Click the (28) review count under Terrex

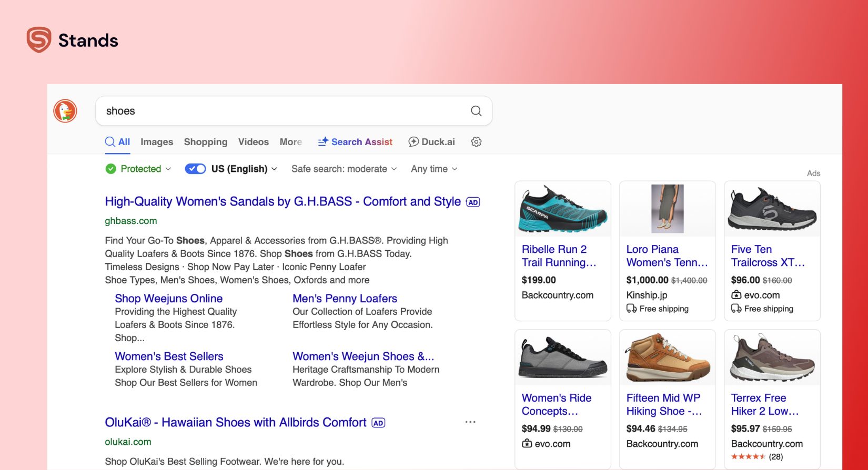(x=776, y=457)
